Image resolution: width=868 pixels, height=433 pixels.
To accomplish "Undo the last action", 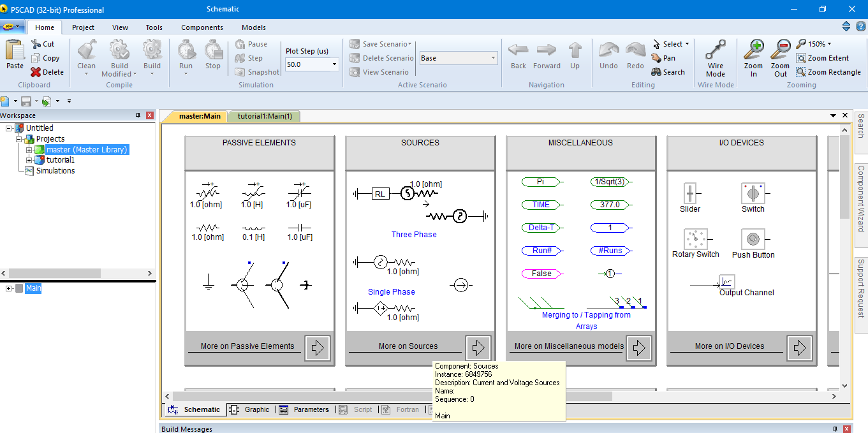I will point(608,56).
